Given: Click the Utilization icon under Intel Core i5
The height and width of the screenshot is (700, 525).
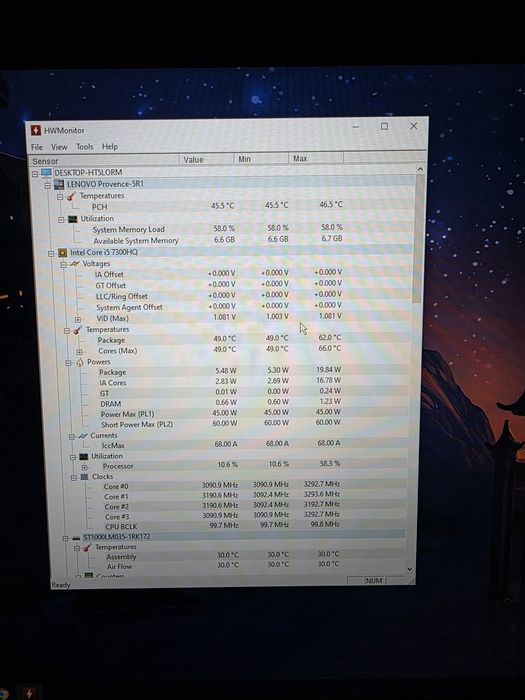Looking at the screenshot, I should tap(83, 456).
